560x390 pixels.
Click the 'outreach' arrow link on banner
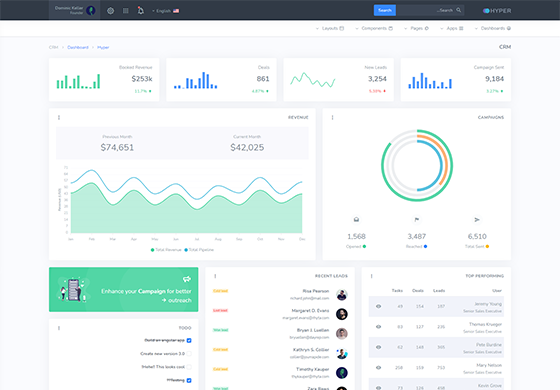(x=177, y=300)
